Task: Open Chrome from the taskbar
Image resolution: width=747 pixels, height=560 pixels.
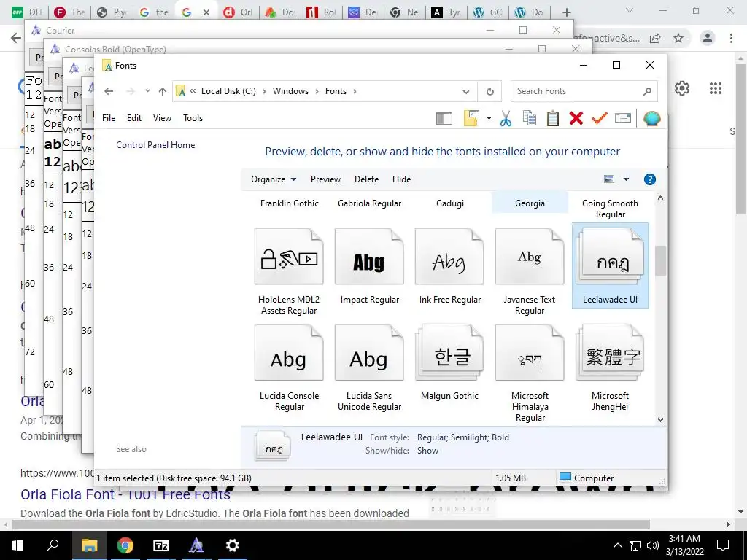Action: 125,545
